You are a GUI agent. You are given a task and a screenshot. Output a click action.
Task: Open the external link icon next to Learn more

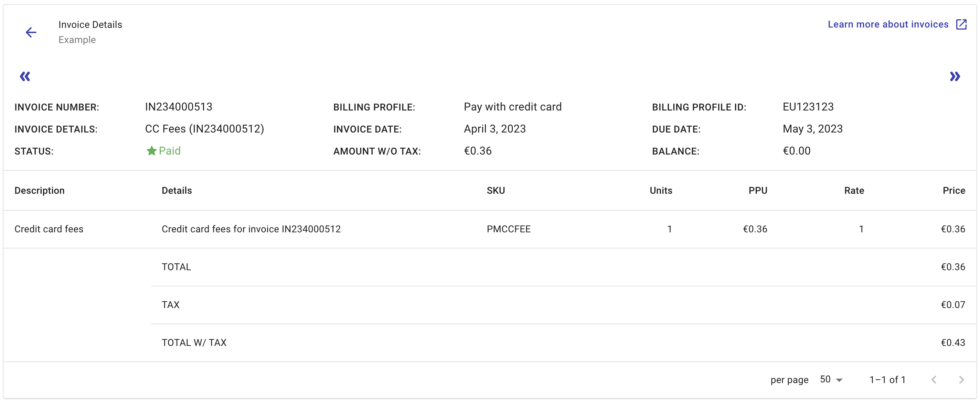click(962, 24)
